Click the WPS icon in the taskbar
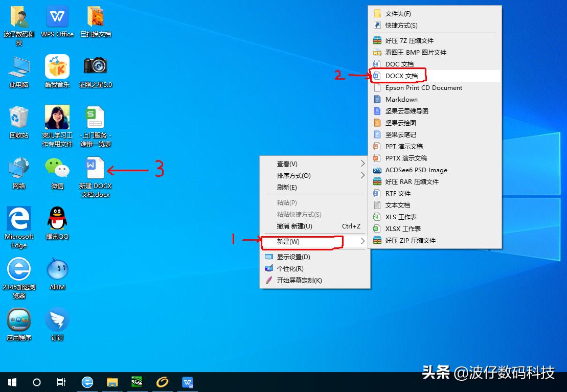This screenshot has height=392, width=567. [187, 382]
